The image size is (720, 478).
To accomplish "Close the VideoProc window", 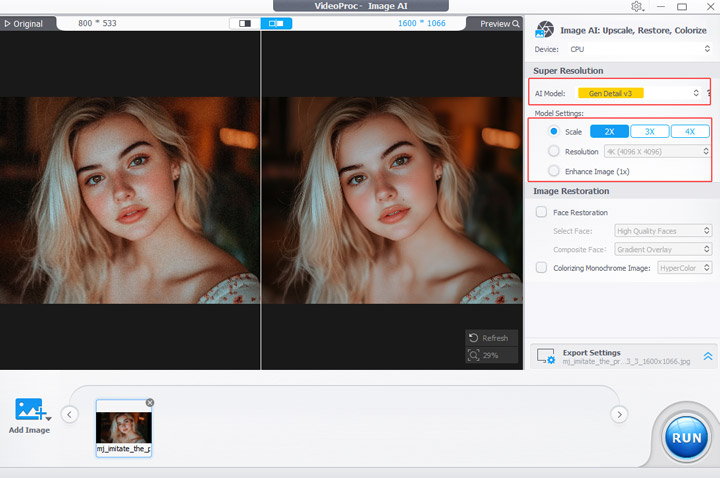I will pos(710,6).
